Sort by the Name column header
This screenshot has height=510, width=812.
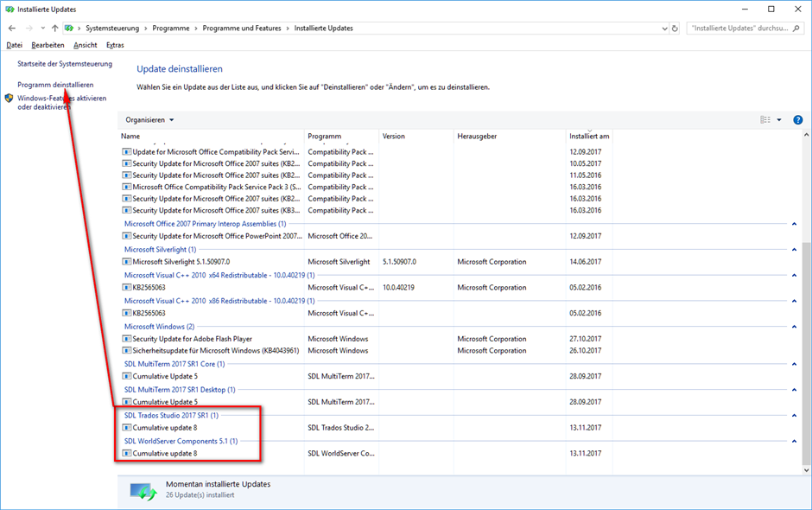tap(130, 137)
